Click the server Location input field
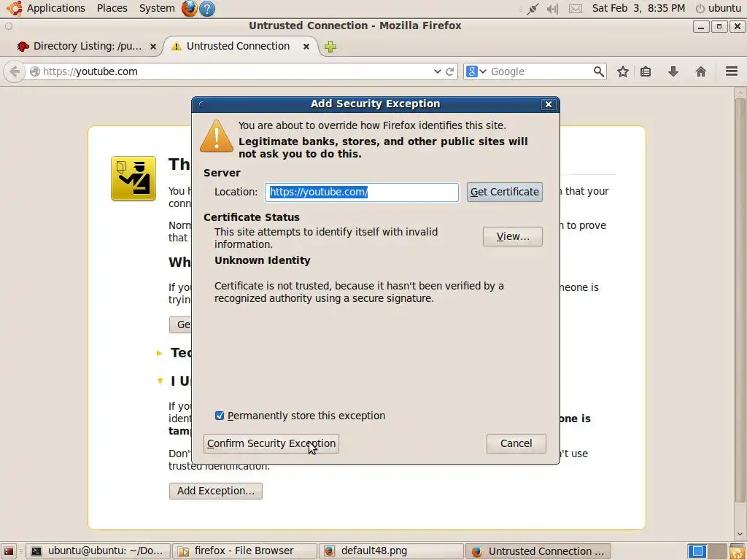The width and height of the screenshot is (747, 560). [362, 192]
